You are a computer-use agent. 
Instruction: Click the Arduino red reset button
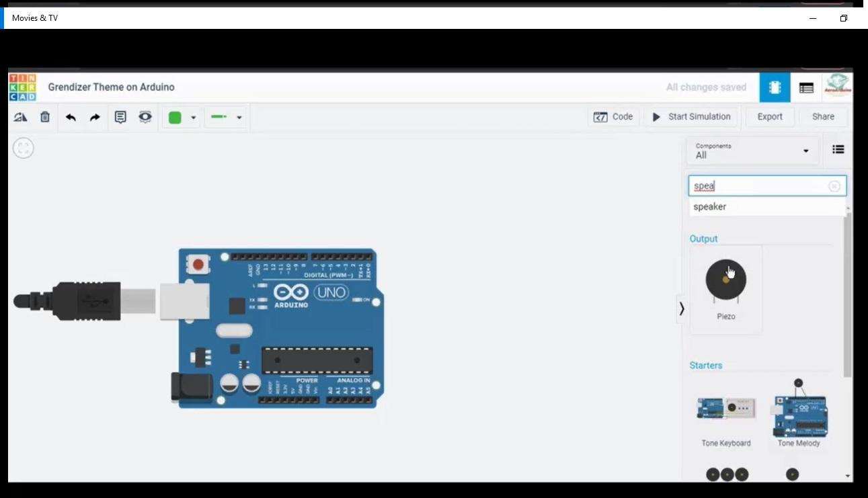point(198,264)
